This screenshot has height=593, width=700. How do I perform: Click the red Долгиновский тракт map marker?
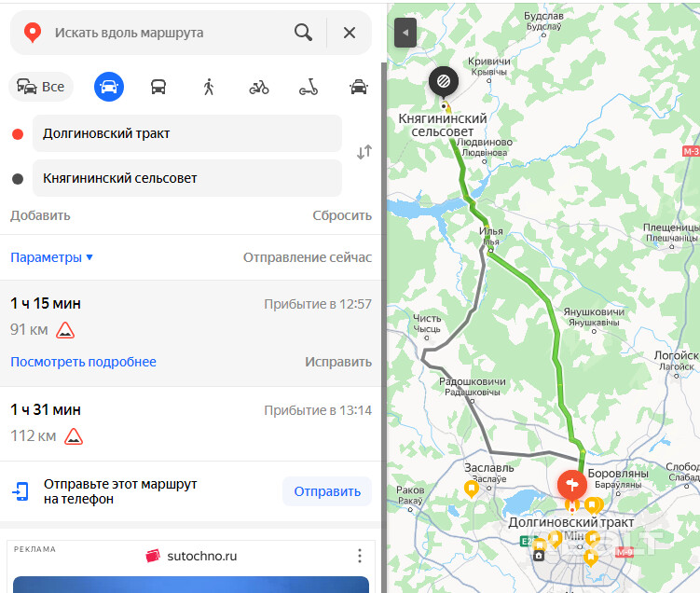click(x=572, y=486)
